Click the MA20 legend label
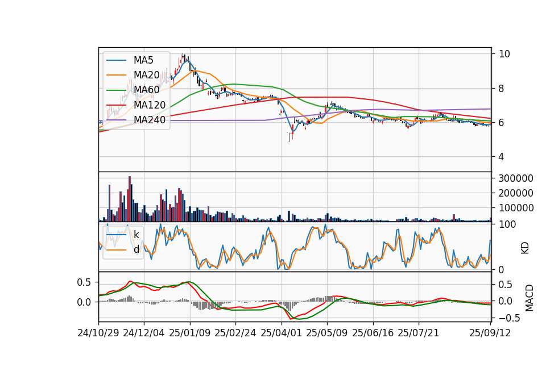The width and height of the screenshot is (546, 392). click(x=146, y=75)
